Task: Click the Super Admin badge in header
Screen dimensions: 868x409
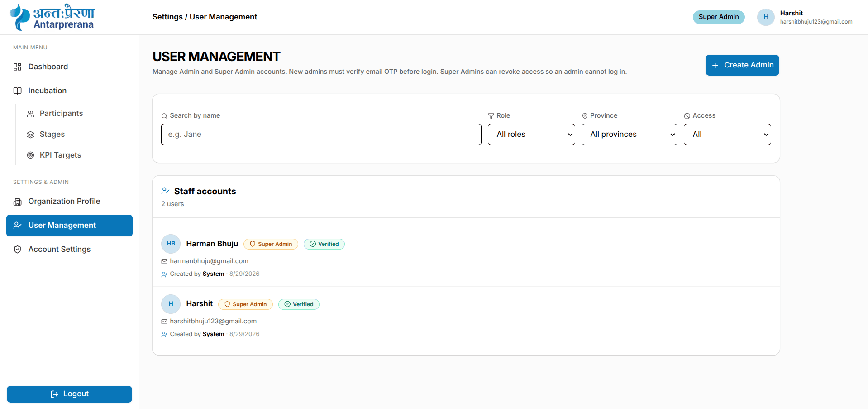Action: coord(719,17)
